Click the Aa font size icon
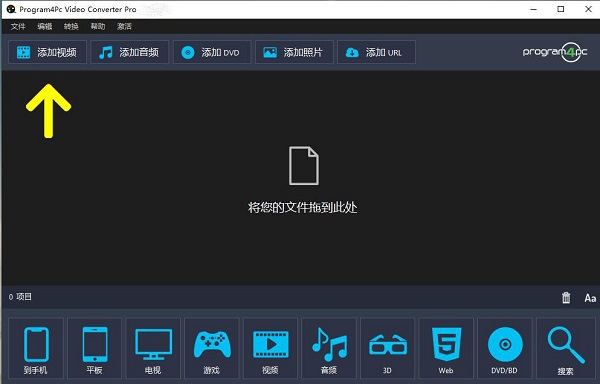The width and height of the screenshot is (600, 384). click(x=590, y=298)
